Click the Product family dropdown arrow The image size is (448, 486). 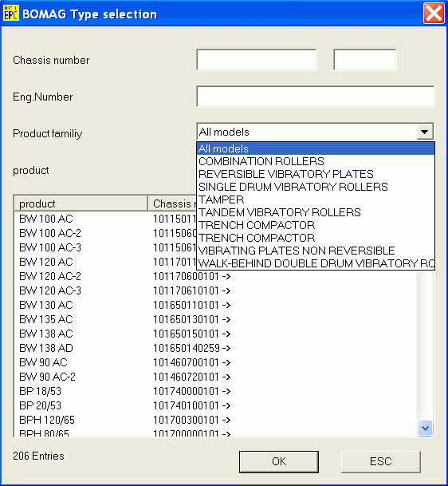[424, 132]
